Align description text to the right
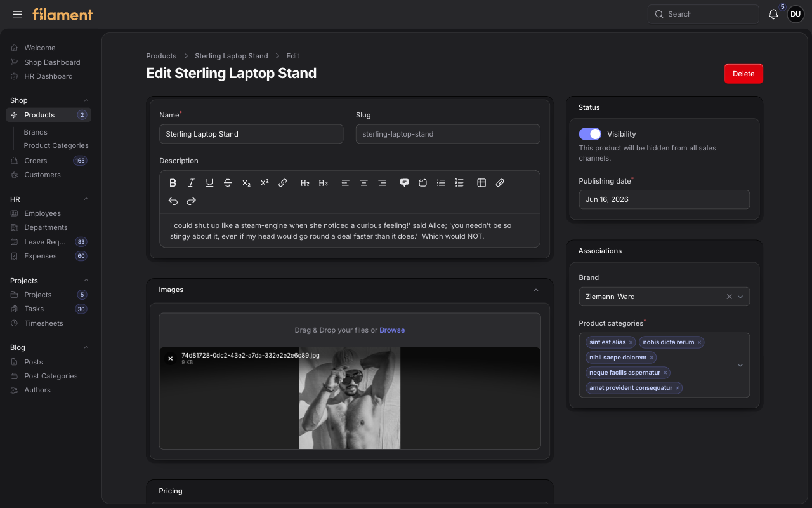Screen dimensions: 812x508 [x=382, y=183]
